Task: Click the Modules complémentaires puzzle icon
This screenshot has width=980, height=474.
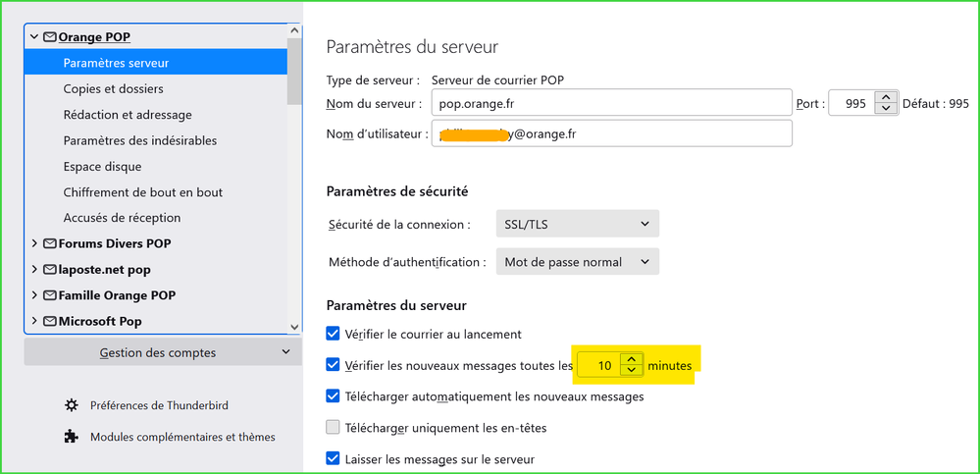Action: pyautogui.click(x=71, y=437)
